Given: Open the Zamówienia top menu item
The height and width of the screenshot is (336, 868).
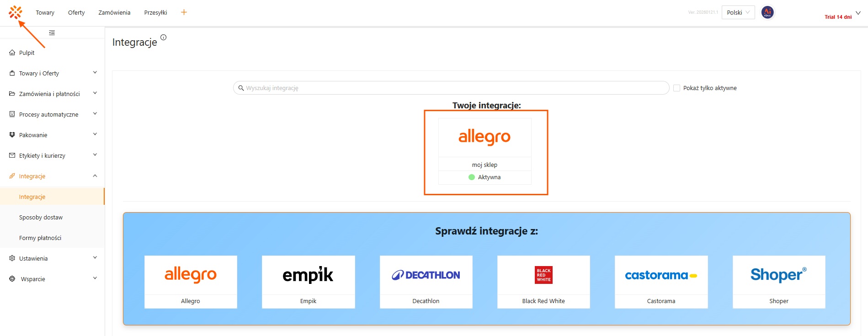Looking at the screenshot, I should (x=114, y=13).
